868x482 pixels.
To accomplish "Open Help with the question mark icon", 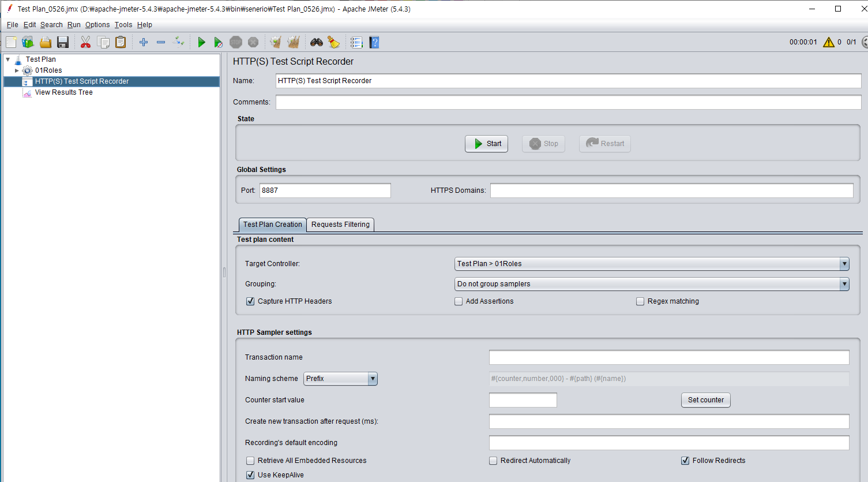I will click(x=374, y=42).
